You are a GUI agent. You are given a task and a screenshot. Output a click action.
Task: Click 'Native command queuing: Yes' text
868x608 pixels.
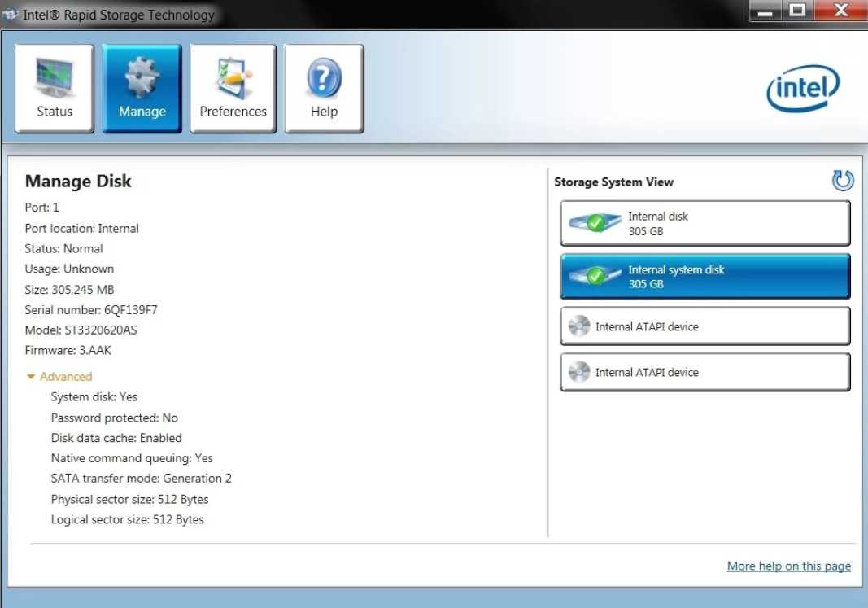pos(132,458)
